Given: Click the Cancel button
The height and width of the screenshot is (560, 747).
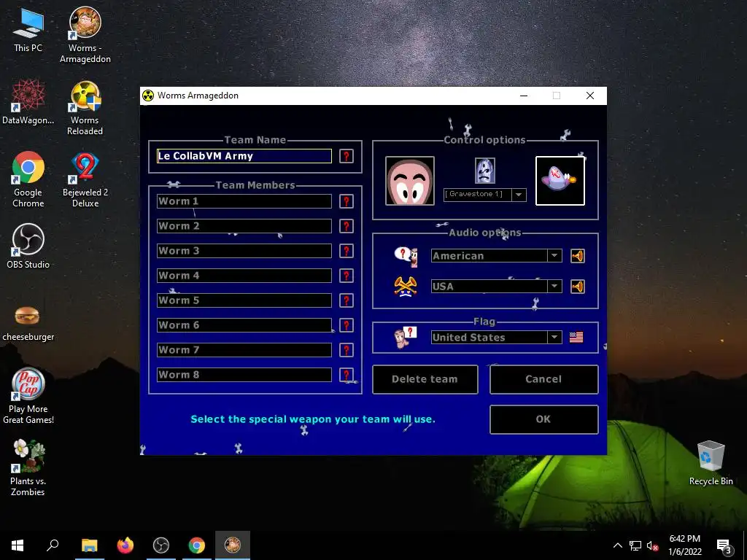Looking at the screenshot, I should point(544,379).
